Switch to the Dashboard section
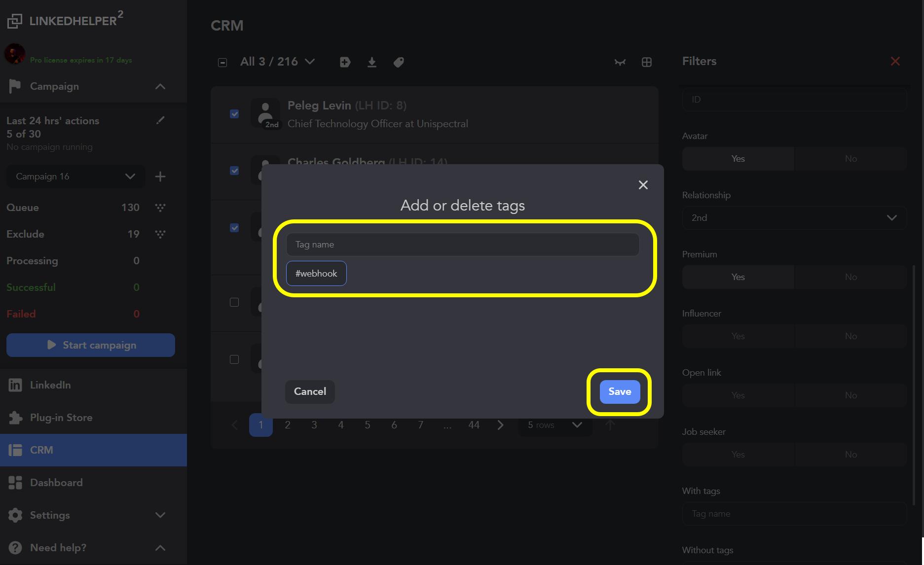The height and width of the screenshot is (565, 924). click(56, 482)
